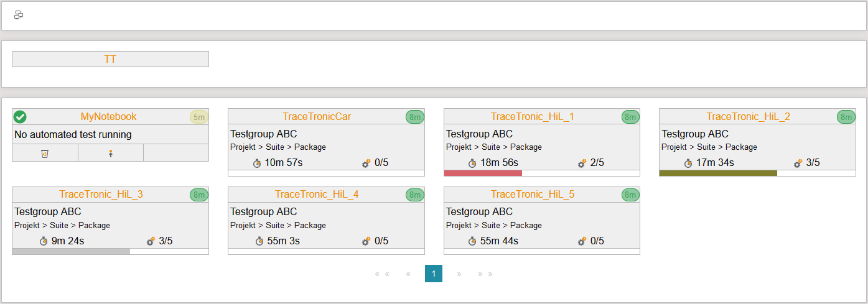Screen dimensions: 868x304
Task: Click the '9m 24s' runtime value
Action: pyautogui.click(x=67, y=241)
